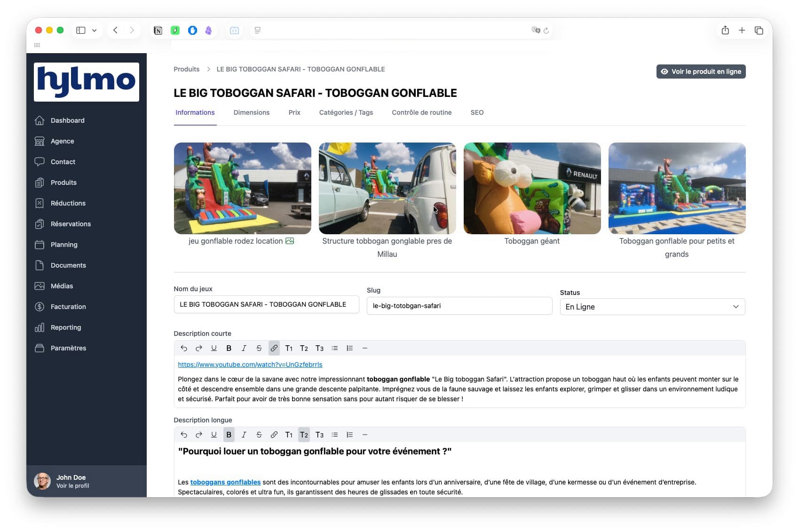The image size is (799, 532).
Task: Open the Réservations sidebar item
Action: click(71, 224)
